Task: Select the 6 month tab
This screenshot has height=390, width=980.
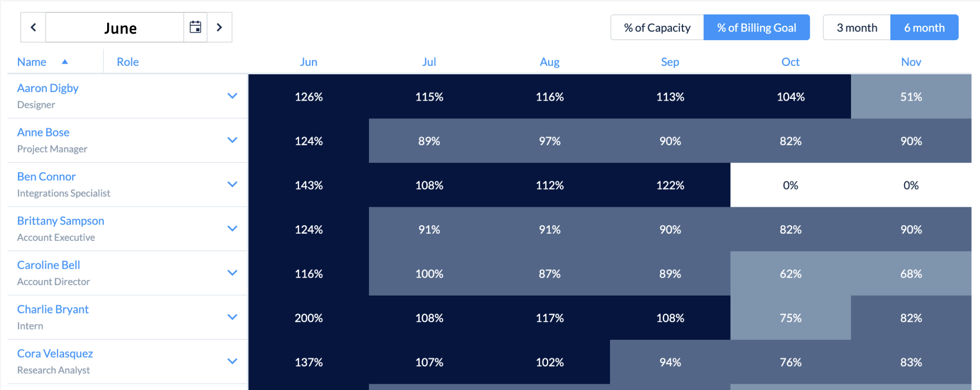Action: pos(924,27)
